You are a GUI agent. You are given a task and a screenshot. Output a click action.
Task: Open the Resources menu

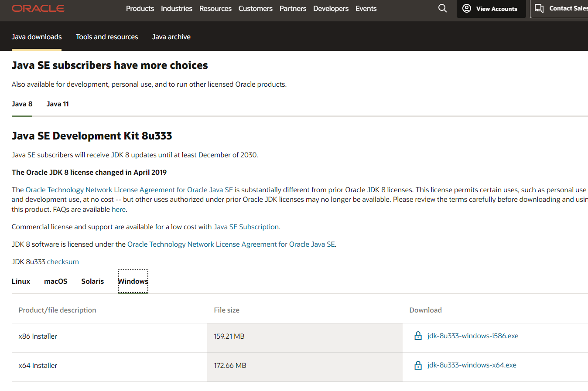tap(215, 8)
